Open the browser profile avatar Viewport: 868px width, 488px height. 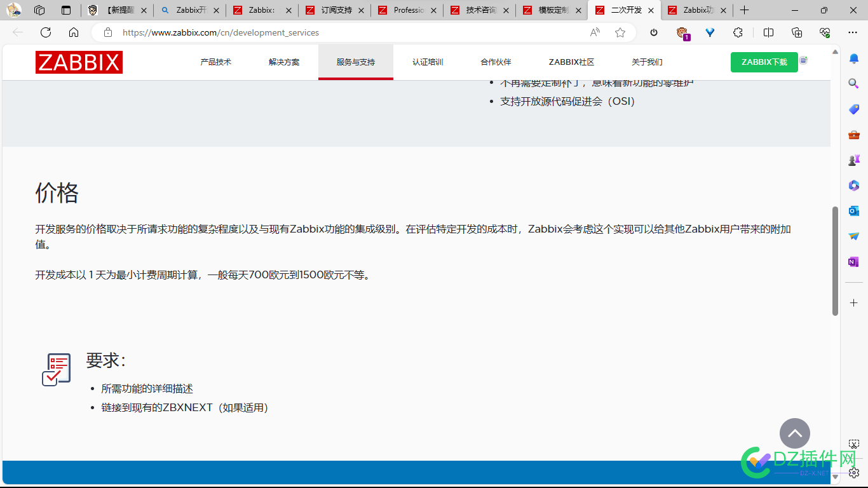pyautogui.click(x=13, y=10)
